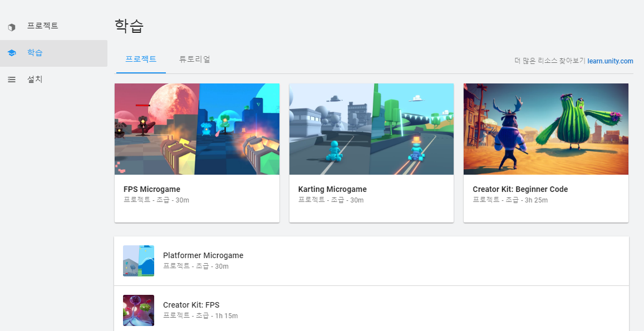The image size is (644, 331).
Task: Click the Learn graduation cap icon
Action: [x=12, y=53]
